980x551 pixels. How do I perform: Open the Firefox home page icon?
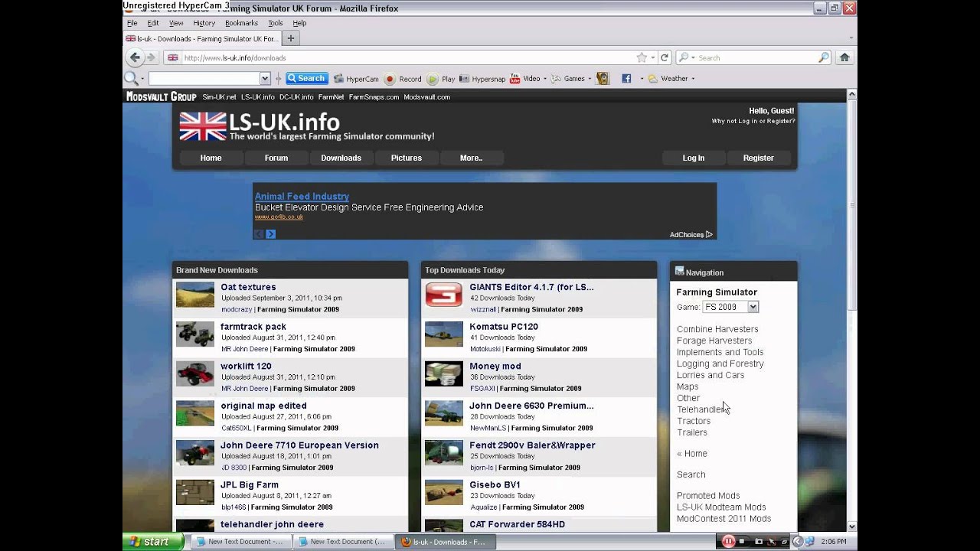(844, 57)
